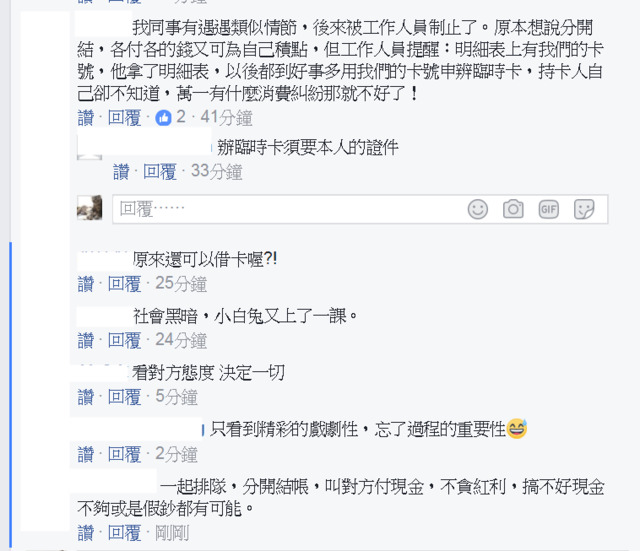Like the comment posted 41分鐘 ago

[x=86, y=118]
